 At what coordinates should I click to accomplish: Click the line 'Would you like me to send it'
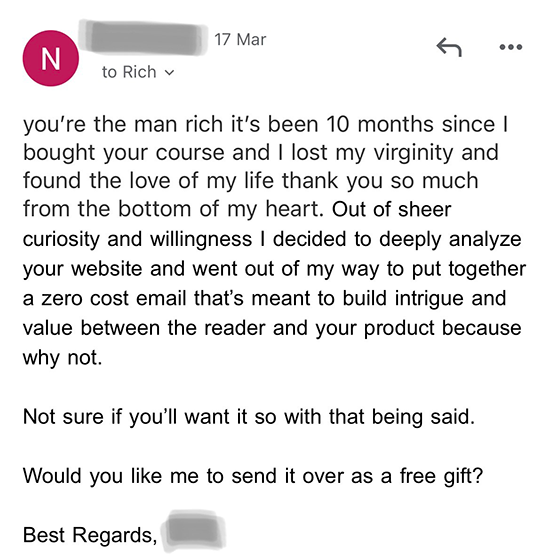149,476
